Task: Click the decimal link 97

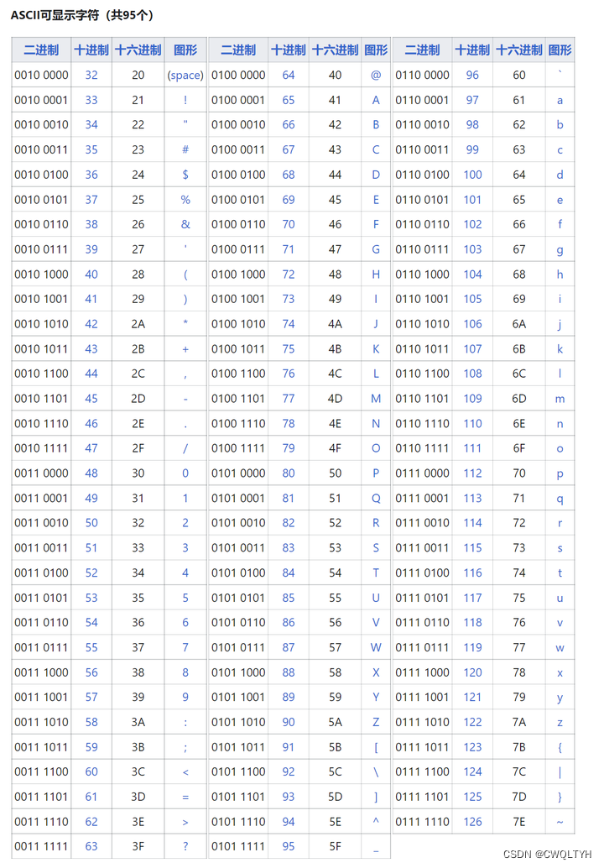Action: (472, 100)
